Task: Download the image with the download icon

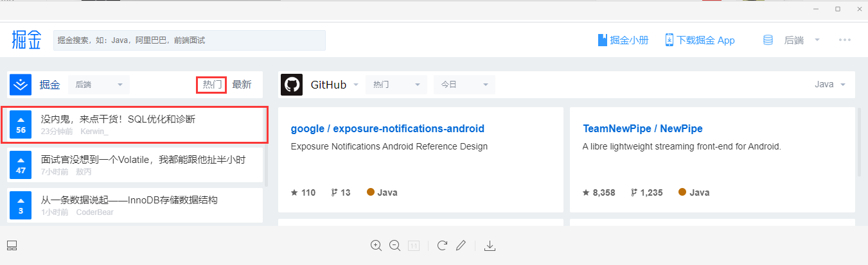Action: (x=490, y=245)
